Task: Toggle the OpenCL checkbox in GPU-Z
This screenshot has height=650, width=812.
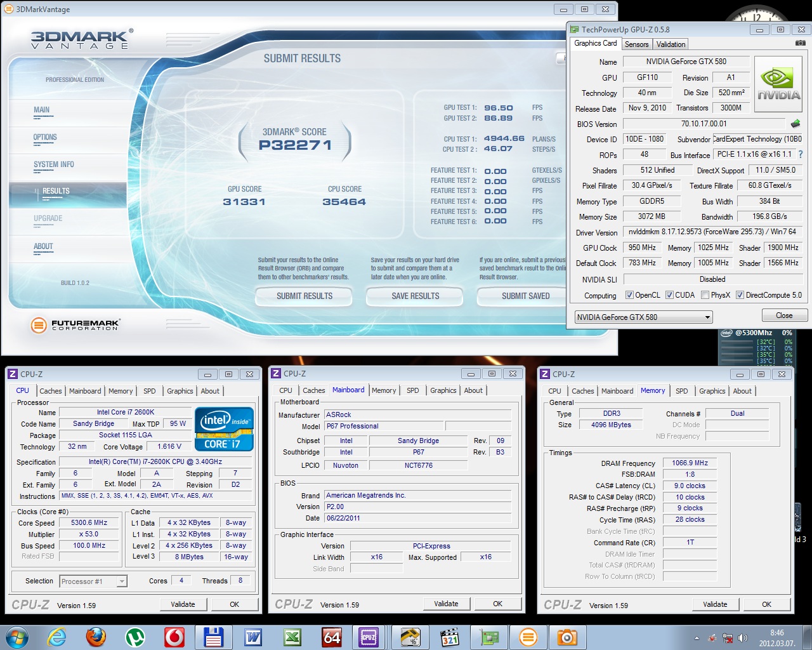Action: [x=629, y=295]
